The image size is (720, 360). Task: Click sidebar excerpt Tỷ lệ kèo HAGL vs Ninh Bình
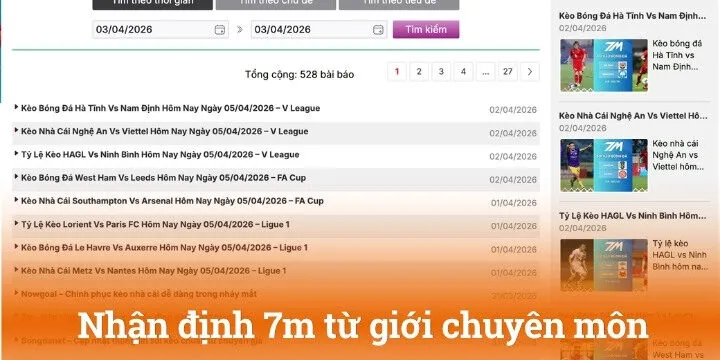point(680,255)
